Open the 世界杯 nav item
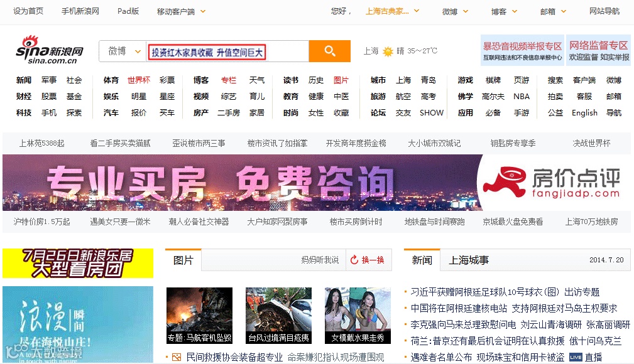 [x=139, y=80]
